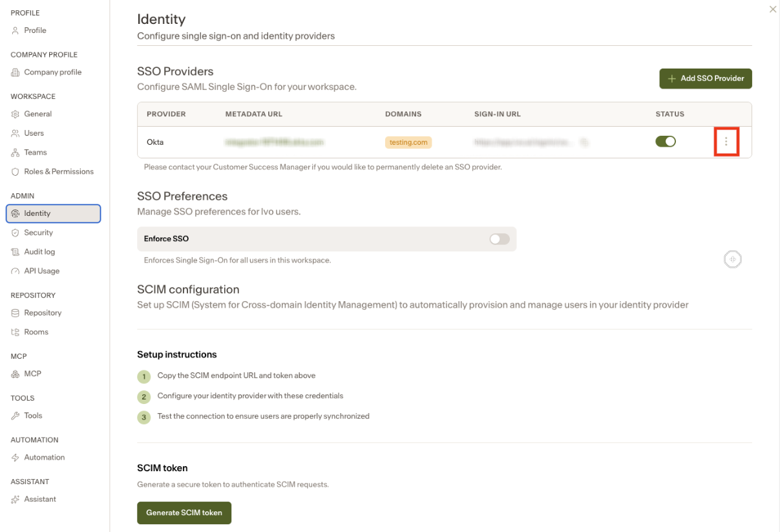Screen dimensions: 780x532
Task: Open Tools settings
Action: [33, 416]
